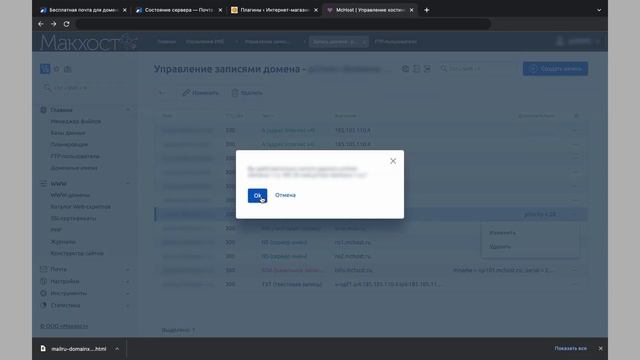
Task: Click the Макхост logo
Action: tap(89, 42)
